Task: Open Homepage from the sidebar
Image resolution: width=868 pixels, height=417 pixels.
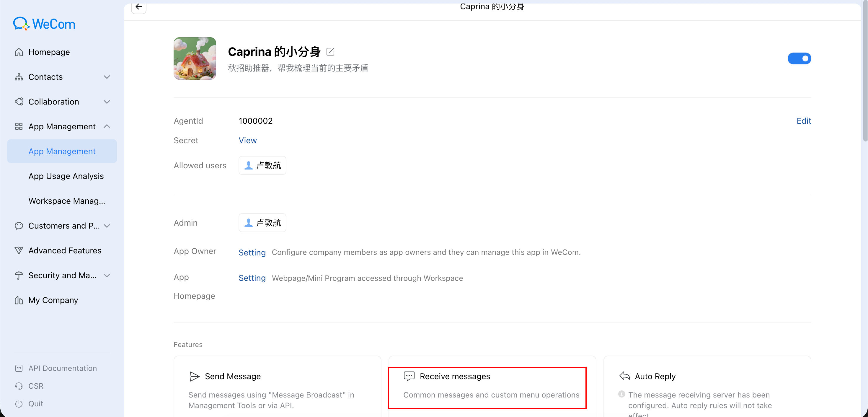Action: [x=49, y=52]
